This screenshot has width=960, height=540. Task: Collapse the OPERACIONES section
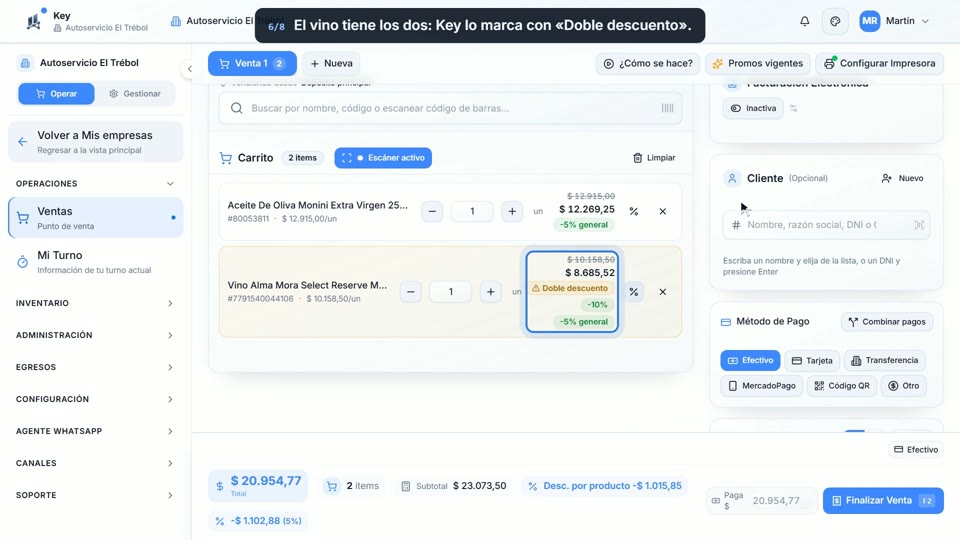pos(96,184)
